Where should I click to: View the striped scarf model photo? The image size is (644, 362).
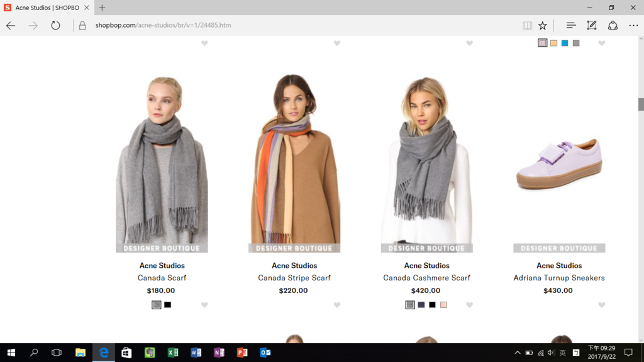point(294,163)
